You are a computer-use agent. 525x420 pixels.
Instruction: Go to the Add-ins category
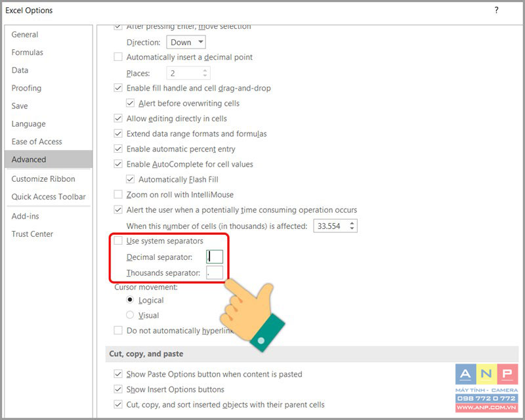(x=25, y=217)
